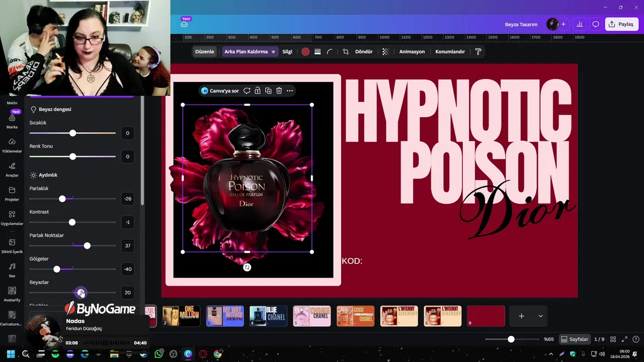Click the Sıcaklık value field showing 0
This screenshot has height=362, width=644.
128,133
